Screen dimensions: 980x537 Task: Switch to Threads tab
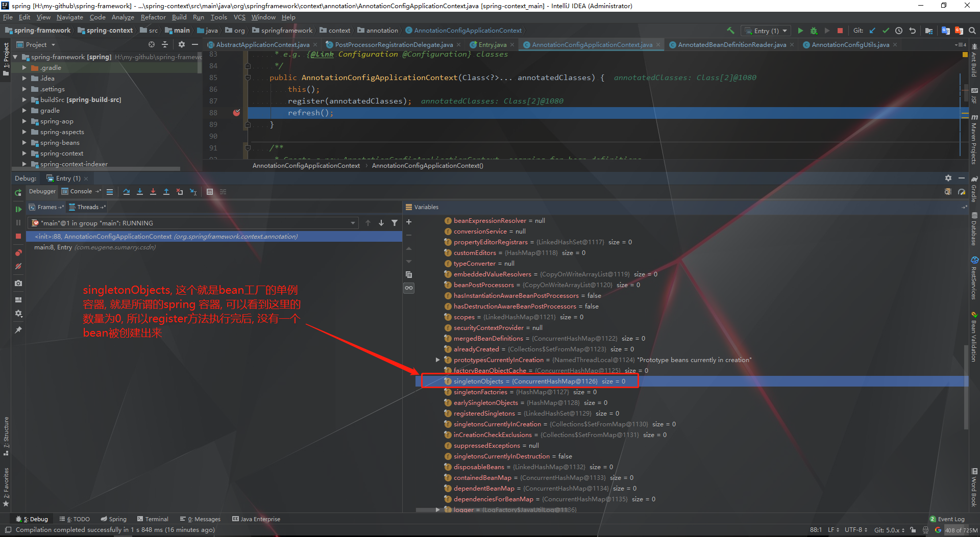click(x=87, y=207)
